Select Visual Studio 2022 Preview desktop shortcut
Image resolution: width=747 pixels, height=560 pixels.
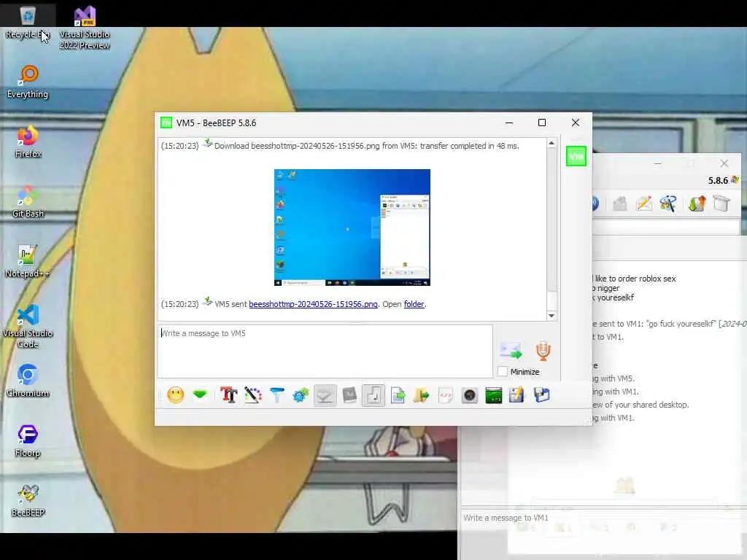pyautogui.click(x=85, y=27)
